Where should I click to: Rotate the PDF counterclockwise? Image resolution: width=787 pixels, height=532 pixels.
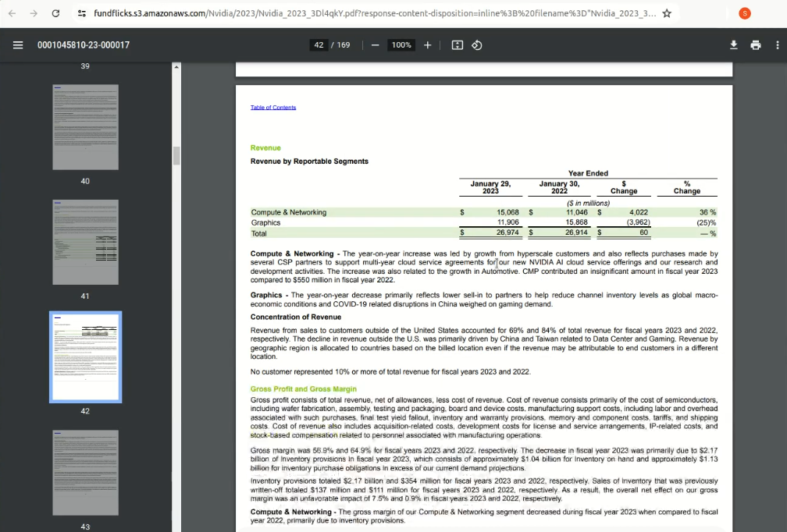[477, 45]
